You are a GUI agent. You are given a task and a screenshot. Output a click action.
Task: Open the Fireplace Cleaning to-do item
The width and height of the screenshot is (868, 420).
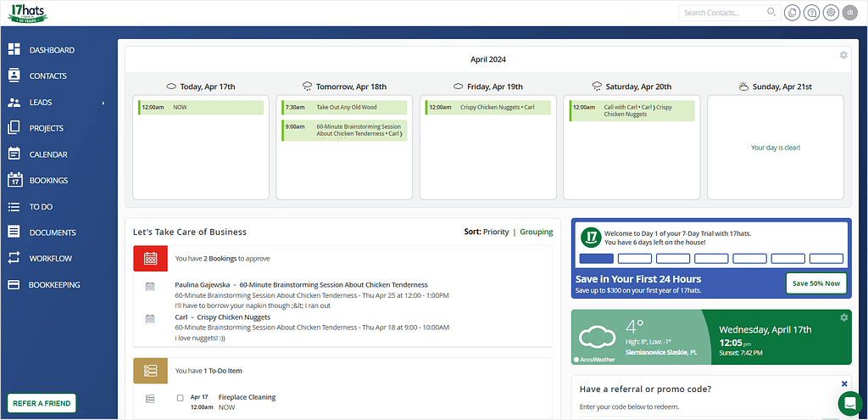[247, 397]
